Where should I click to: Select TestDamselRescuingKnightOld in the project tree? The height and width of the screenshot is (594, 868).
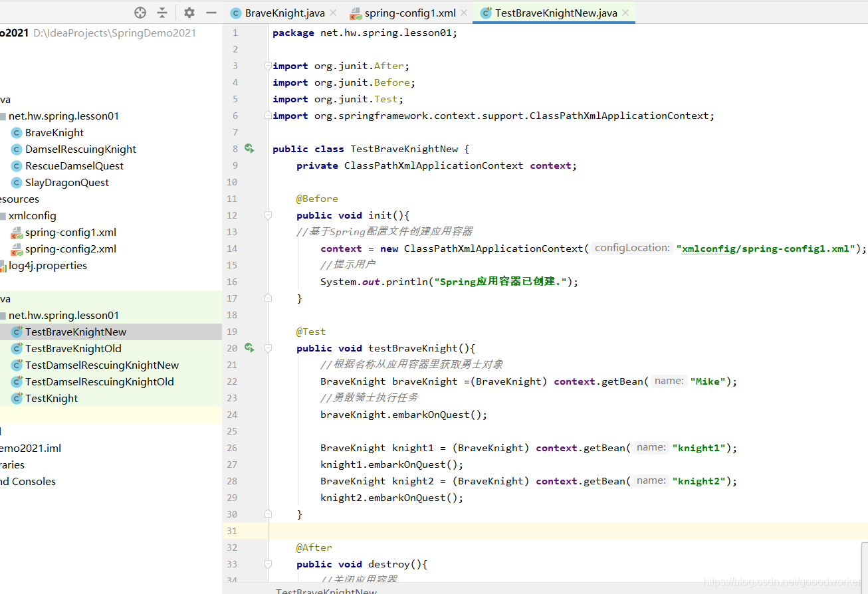(100, 382)
